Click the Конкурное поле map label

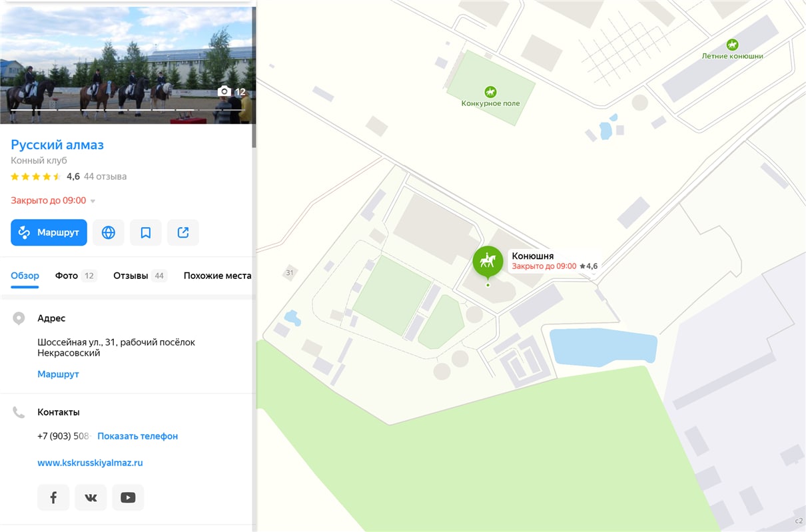pos(490,103)
